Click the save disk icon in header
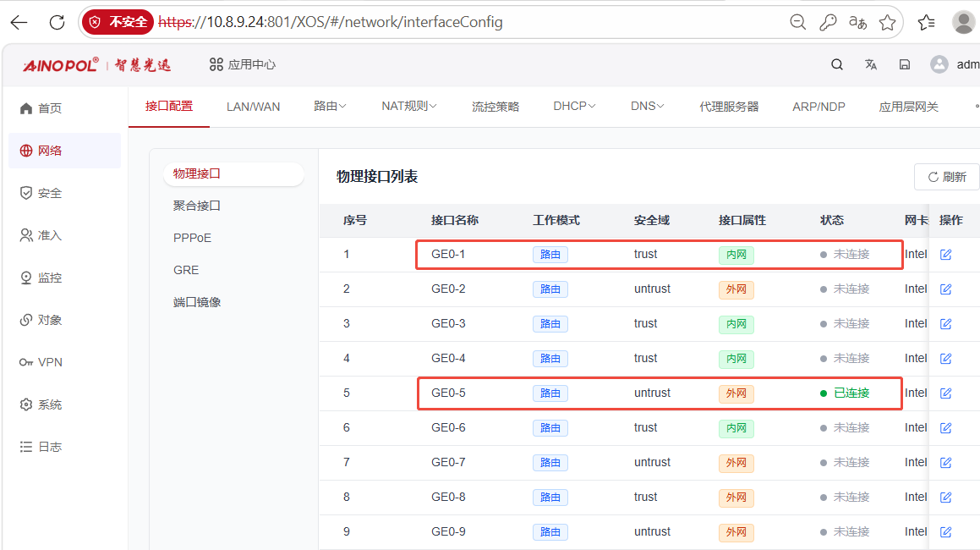 [905, 64]
